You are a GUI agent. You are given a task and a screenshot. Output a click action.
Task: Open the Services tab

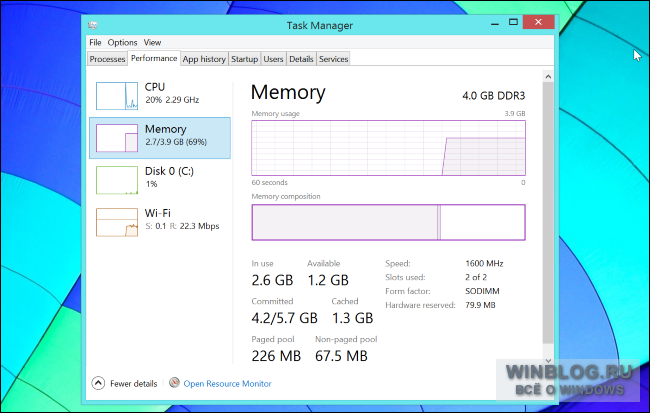point(333,59)
